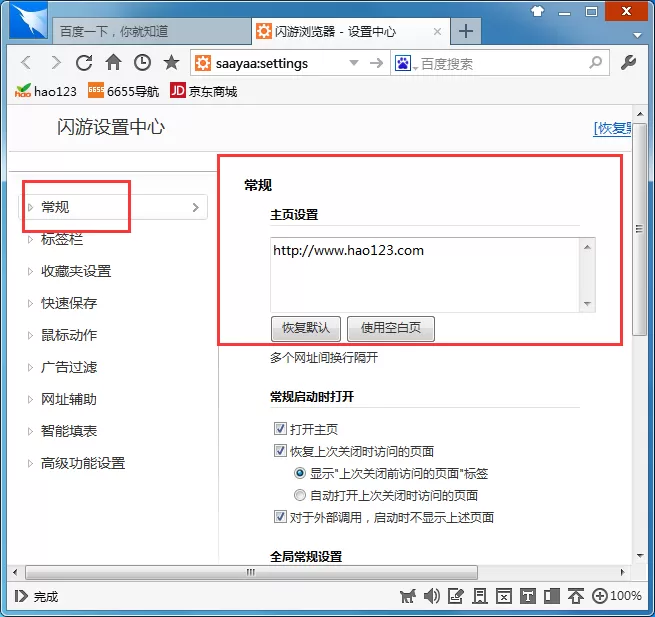Open the wrench tools menu

628,63
